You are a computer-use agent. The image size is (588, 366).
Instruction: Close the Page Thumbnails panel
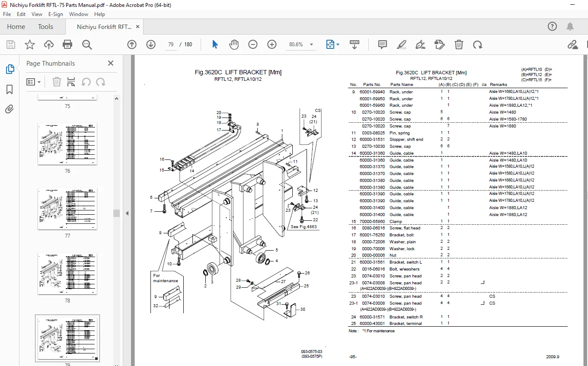111,63
